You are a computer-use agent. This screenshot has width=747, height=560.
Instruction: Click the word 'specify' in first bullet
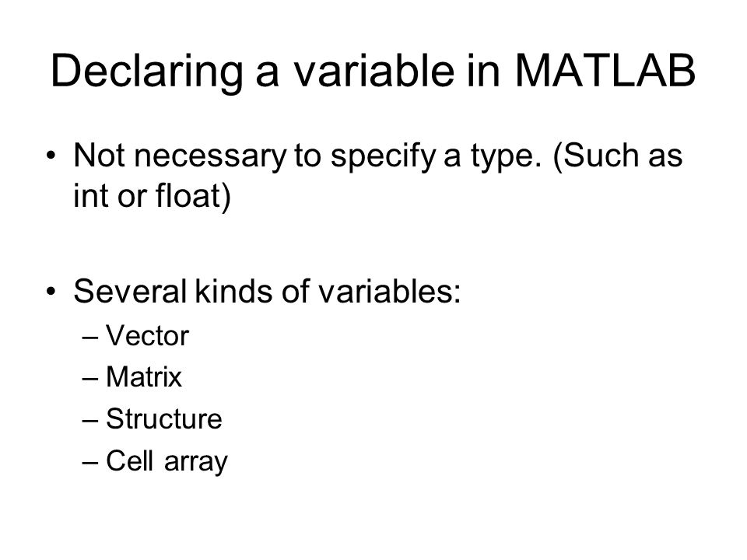pyautogui.click(x=384, y=158)
